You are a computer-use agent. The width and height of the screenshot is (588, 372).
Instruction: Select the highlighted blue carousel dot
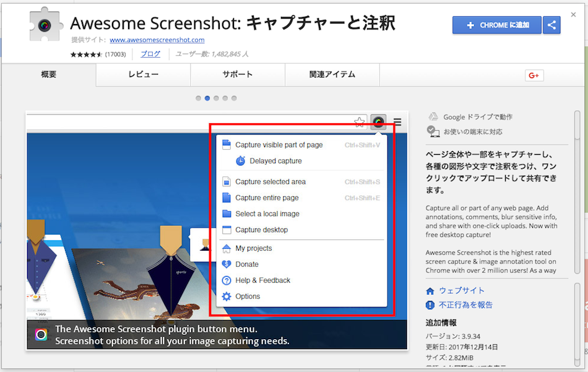[x=207, y=98]
